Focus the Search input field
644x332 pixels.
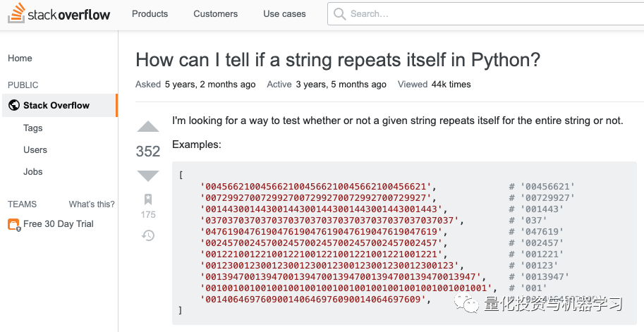[x=487, y=13]
